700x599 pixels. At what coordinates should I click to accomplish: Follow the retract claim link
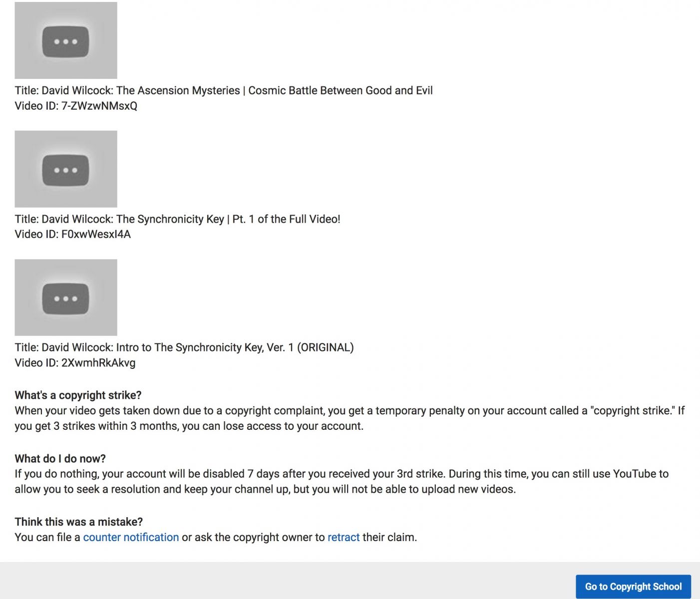point(344,537)
